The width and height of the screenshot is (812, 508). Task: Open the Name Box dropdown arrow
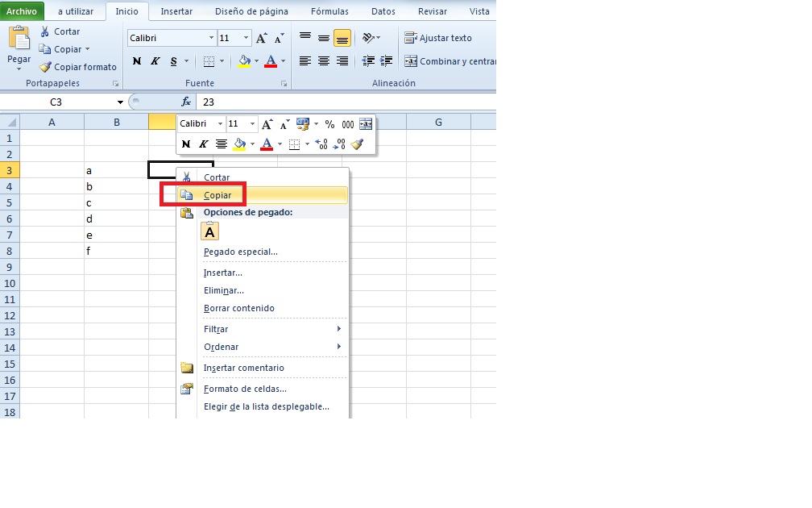(x=120, y=102)
